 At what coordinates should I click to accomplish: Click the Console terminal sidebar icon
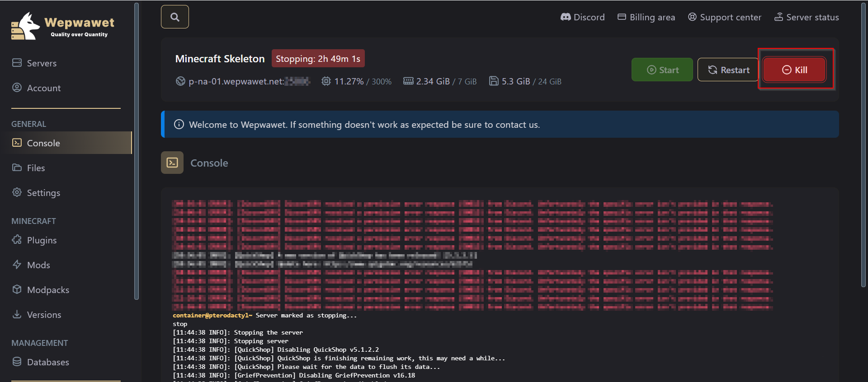click(17, 143)
